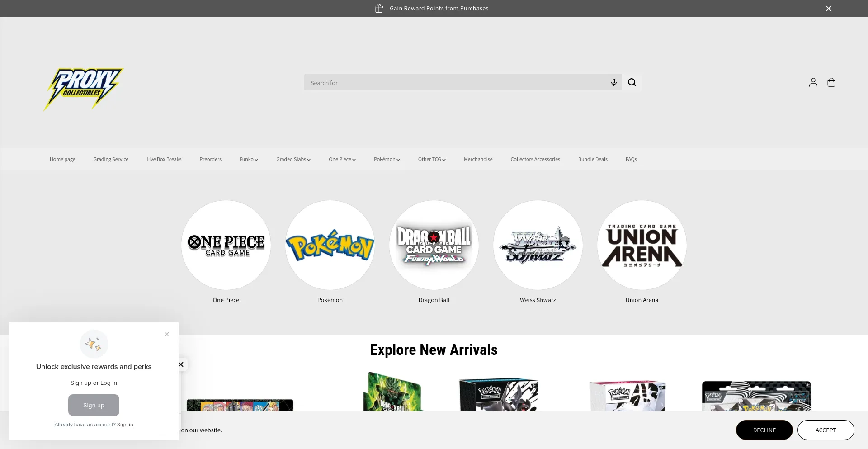This screenshot has height=449, width=868.
Task: Submit search with magnifier icon
Action: [x=632, y=82]
